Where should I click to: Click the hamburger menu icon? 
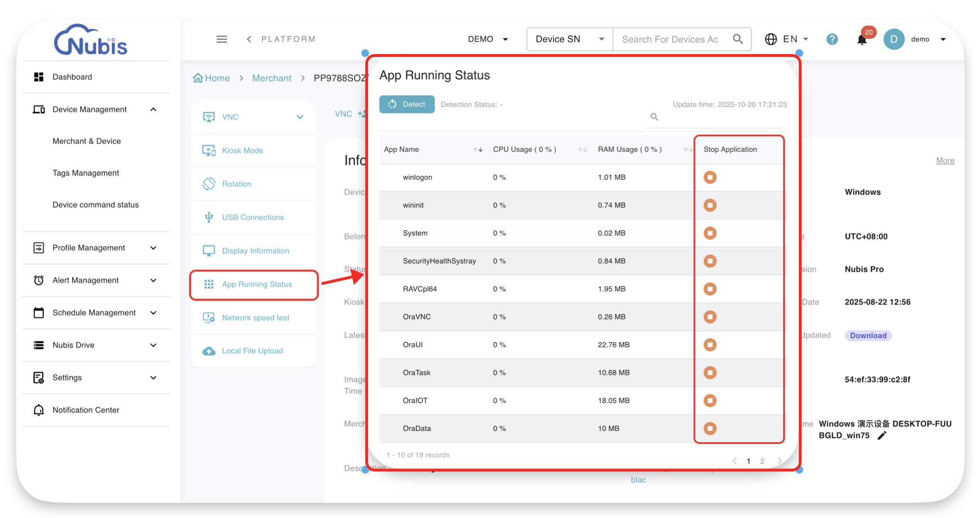tap(222, 39)
